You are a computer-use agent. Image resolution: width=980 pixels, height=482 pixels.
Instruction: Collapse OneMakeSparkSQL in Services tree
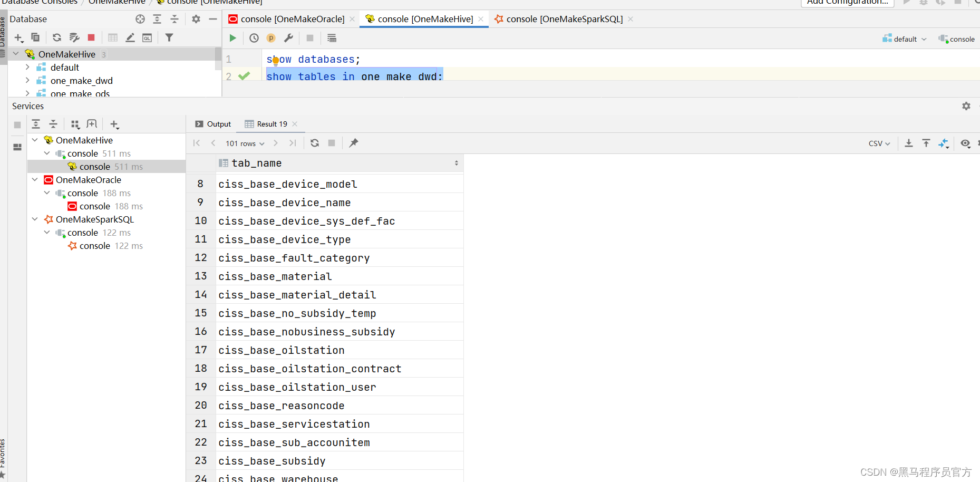[35, 219]
